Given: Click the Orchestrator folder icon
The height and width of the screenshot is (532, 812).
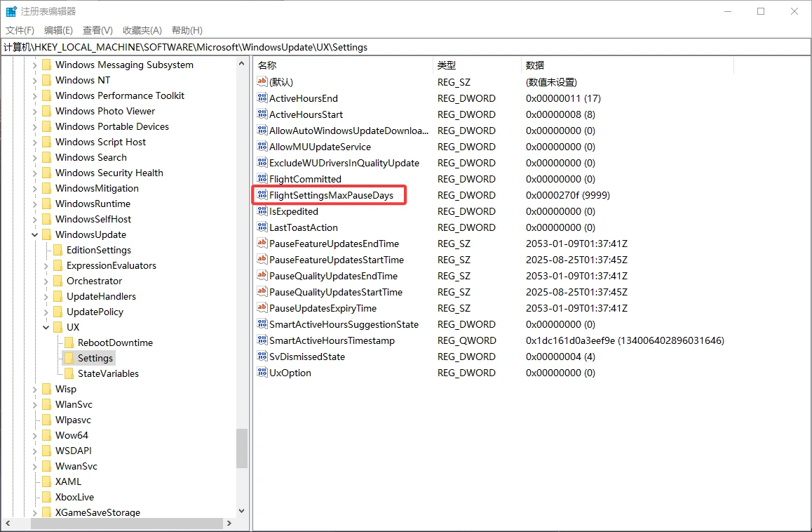Looking at the screenshot, I should point(58,281).
